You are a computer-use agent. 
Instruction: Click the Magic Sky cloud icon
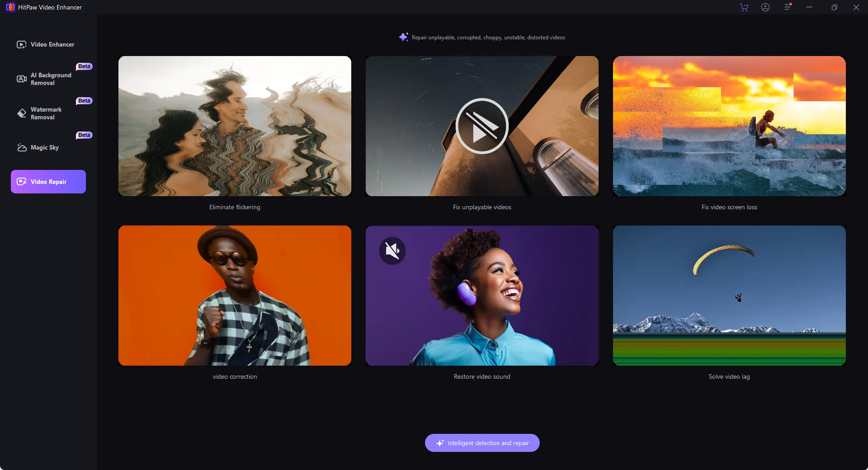tap(21, 147)
